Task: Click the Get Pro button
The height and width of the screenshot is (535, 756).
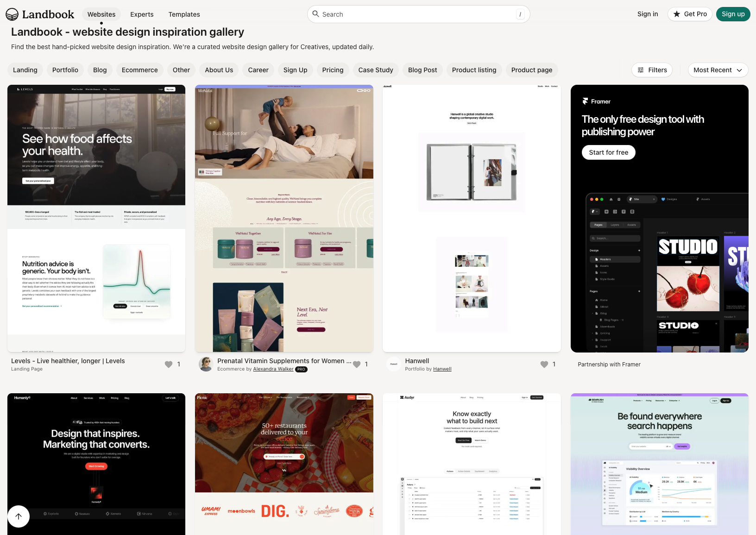Action: pyautogui.click(x=690, y=14)
